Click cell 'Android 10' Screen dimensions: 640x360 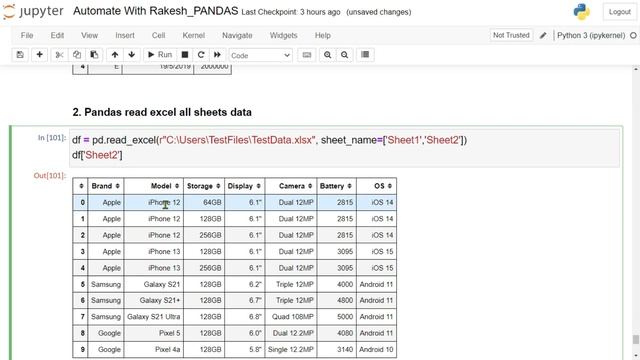coord(376,349)
